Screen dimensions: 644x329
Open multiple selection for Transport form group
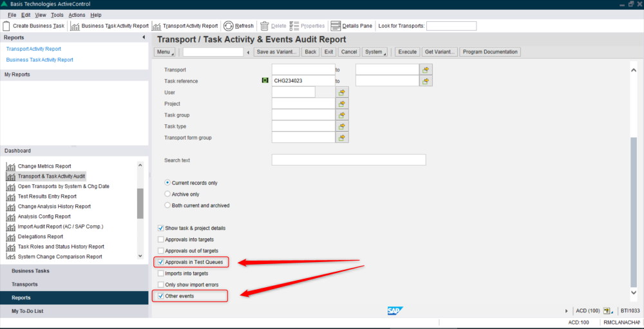pyautogui.click(x=342, y=138)
